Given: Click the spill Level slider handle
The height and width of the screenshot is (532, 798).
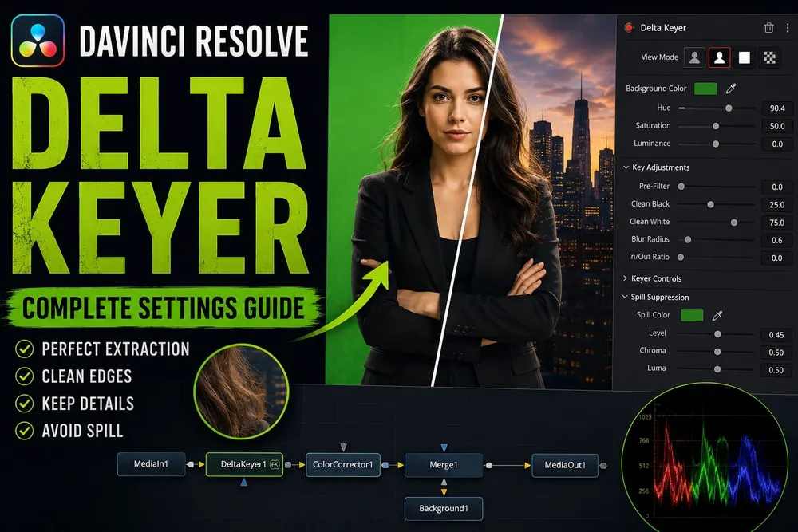Looking at the screenshot, I should click(717, 334).
